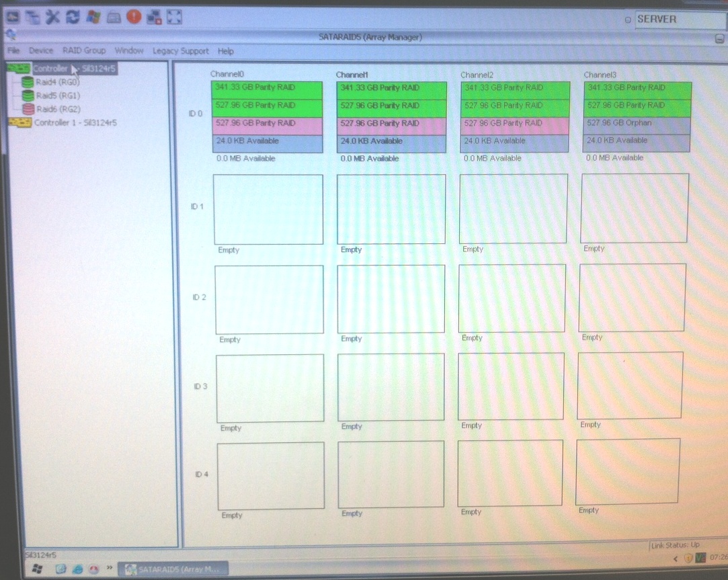Viewport: 728px width, 580px height.
Task: Click Link Status: Up in status bar
Action: pos(676,545)
